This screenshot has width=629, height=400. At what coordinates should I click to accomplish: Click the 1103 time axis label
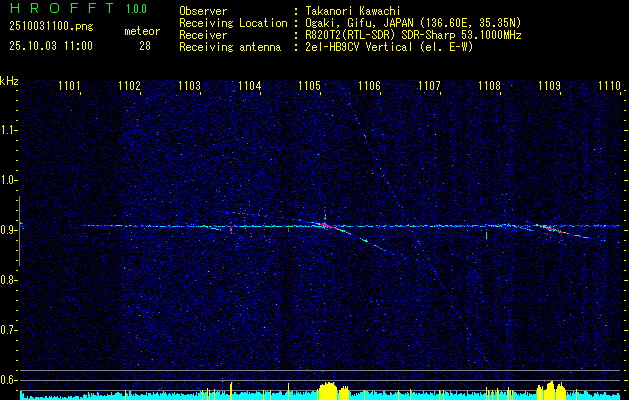[189, 85]
